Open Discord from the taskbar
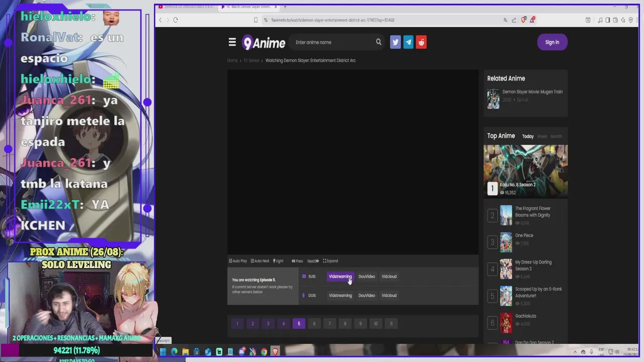Viewport: 644px width, 362px height. tap(242, 352)
